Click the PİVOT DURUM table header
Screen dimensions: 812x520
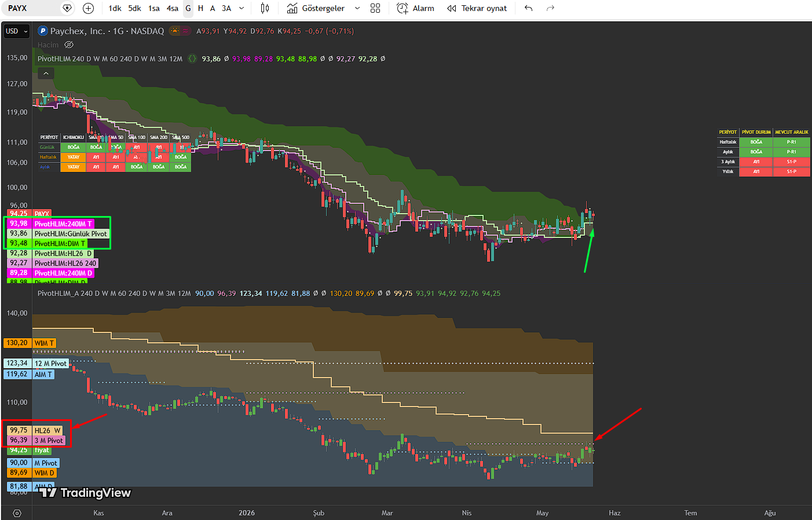pos(756,132)
